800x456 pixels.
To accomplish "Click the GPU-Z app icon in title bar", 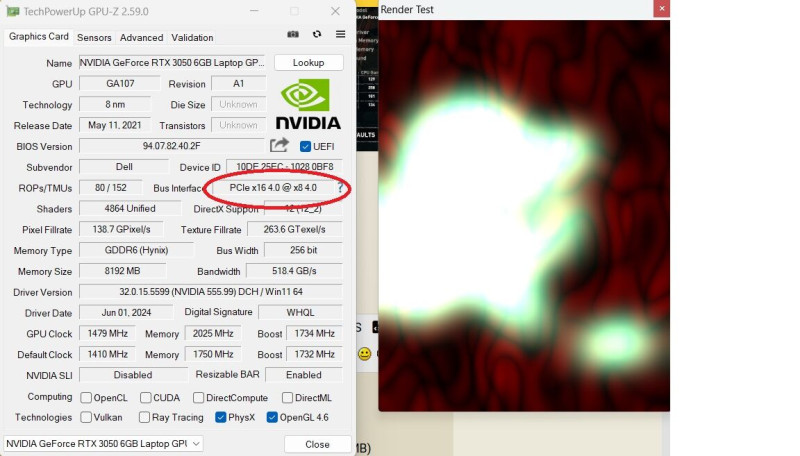I will 13,11.
